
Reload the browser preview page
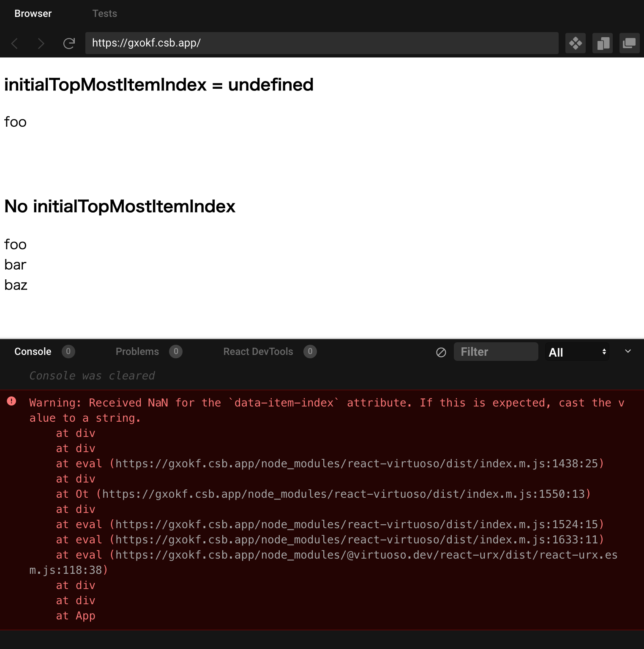point(69,43)
